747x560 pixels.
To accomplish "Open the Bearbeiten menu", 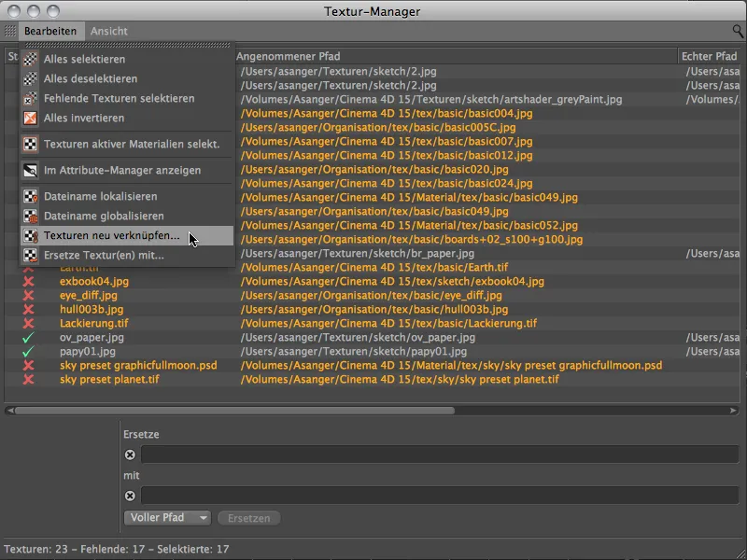I will [50, 31].
